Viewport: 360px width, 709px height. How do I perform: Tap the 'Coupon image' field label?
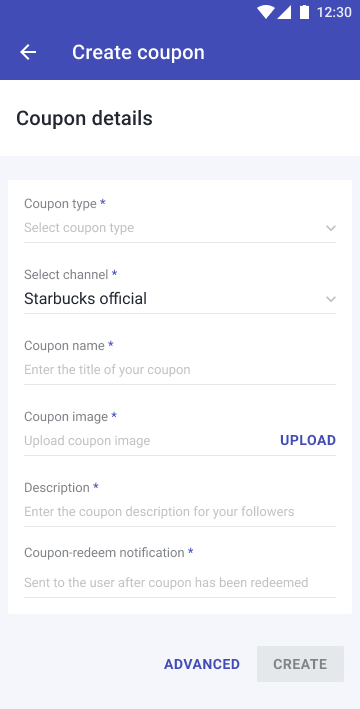[x=66, y=416]
